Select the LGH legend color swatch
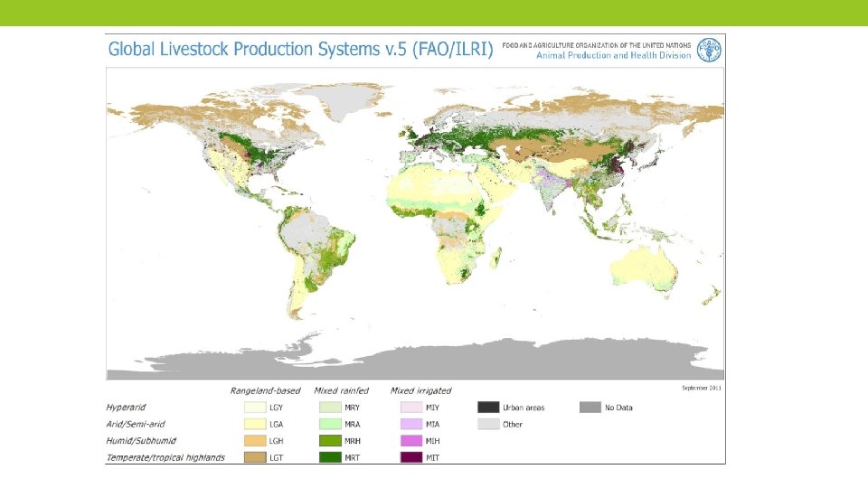This screenshot has height=488, width=868. pos(255,440)
